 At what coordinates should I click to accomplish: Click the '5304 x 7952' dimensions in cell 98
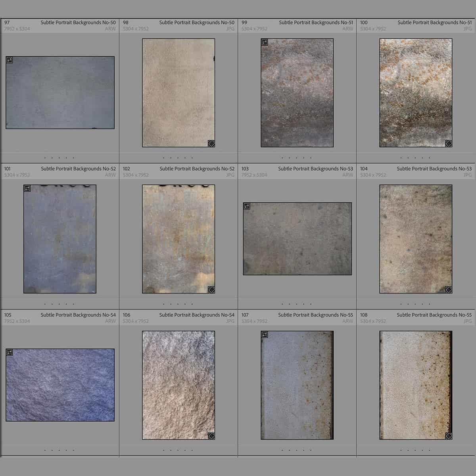tap(136, 29)
